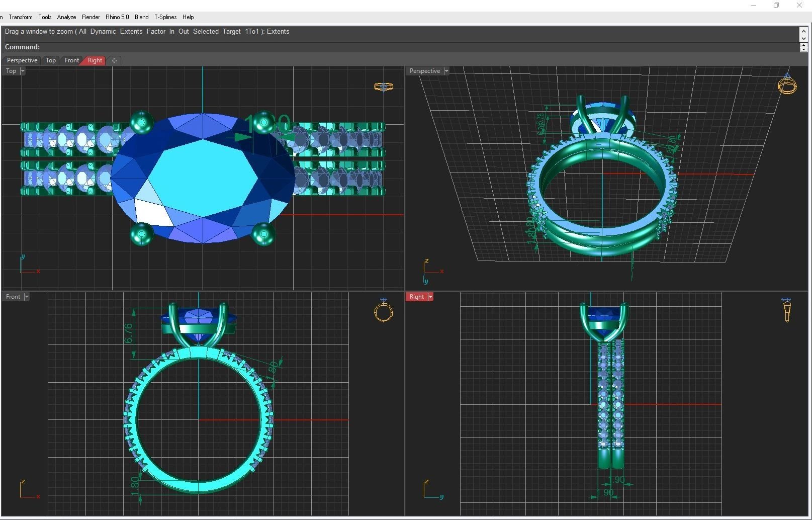Open the Analyze menu

(x=66, y=17)
